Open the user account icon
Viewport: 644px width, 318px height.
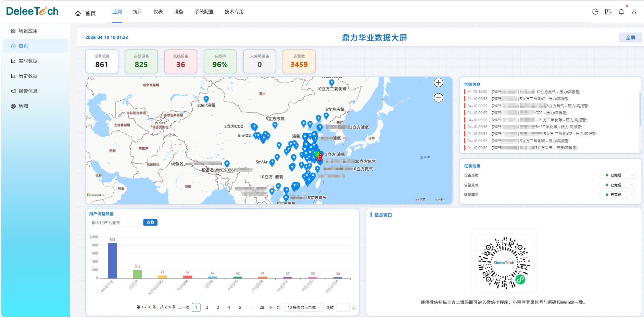634,12
